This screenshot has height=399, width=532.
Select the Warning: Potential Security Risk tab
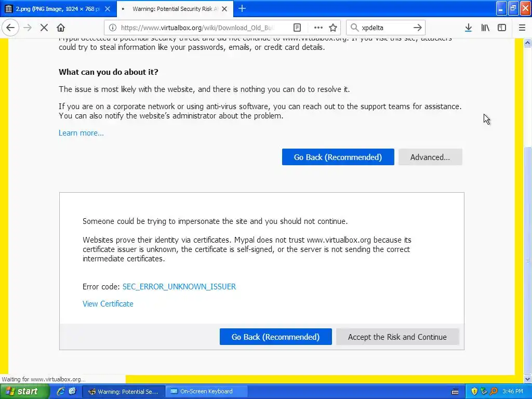click(175, 9)
